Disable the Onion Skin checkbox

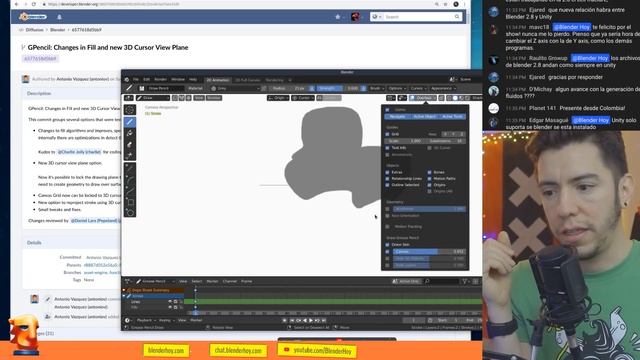[x=387, y=244]
